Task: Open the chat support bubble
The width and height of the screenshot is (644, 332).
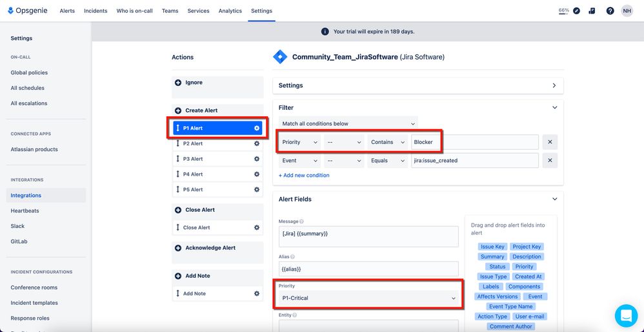Action: tap(626, 316)
